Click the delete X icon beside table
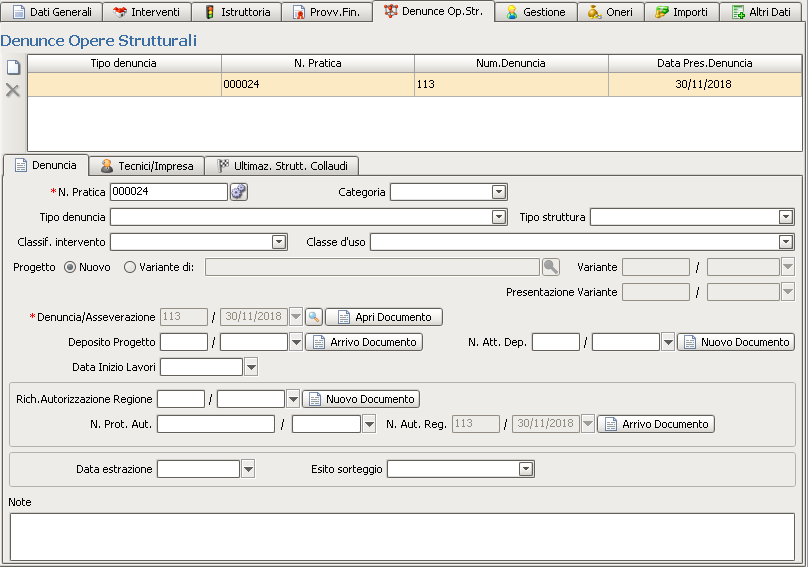This screenshot has width=808, height=567. pyautogui.click(x=13, y=90)
